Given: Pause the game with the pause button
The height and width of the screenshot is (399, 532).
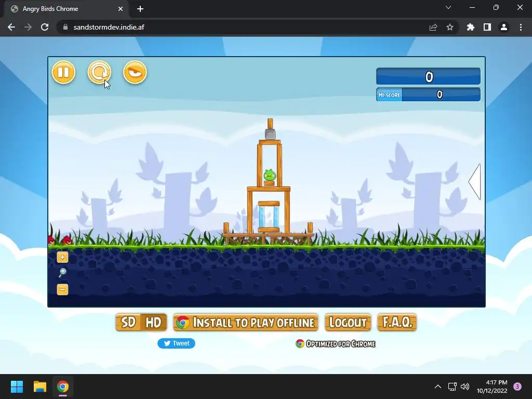Looking at the screenshot, I should [63, 72].
